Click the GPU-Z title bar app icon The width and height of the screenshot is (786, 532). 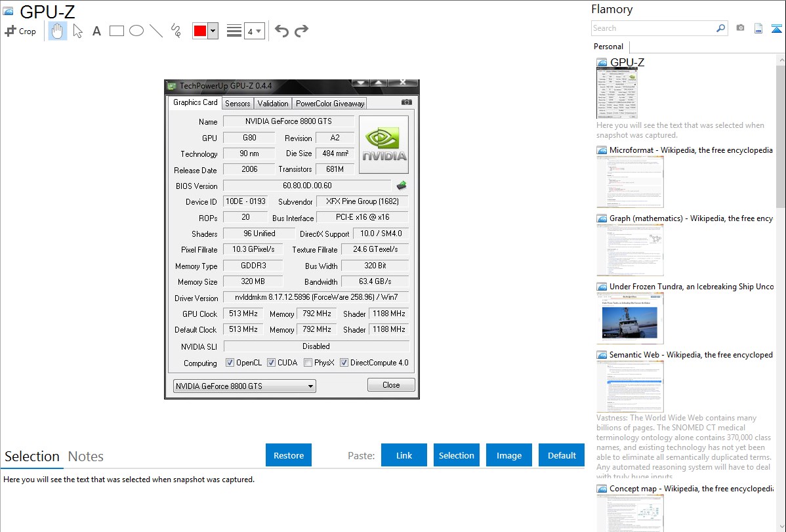point(171,86)
